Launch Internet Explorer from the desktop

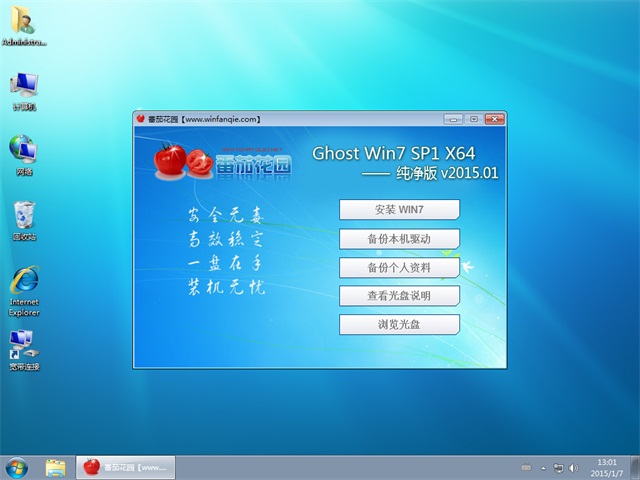[x=24, y=287]
